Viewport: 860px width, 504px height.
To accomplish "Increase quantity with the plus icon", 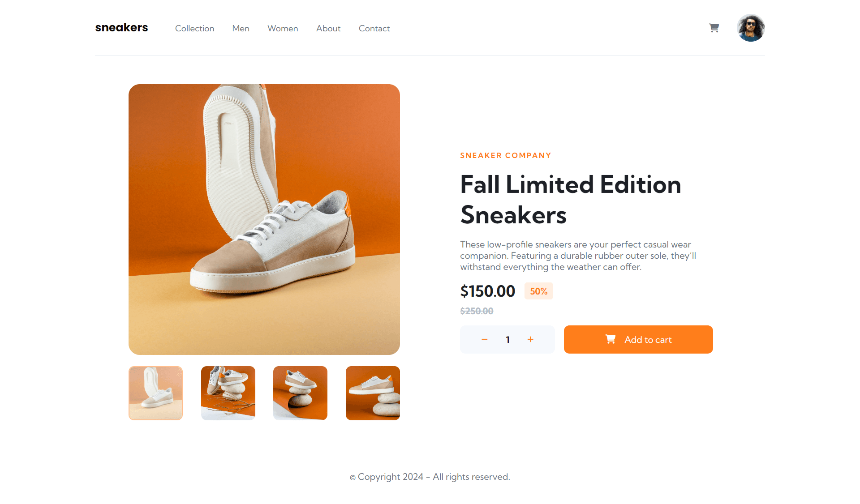I will click(530, 339).
